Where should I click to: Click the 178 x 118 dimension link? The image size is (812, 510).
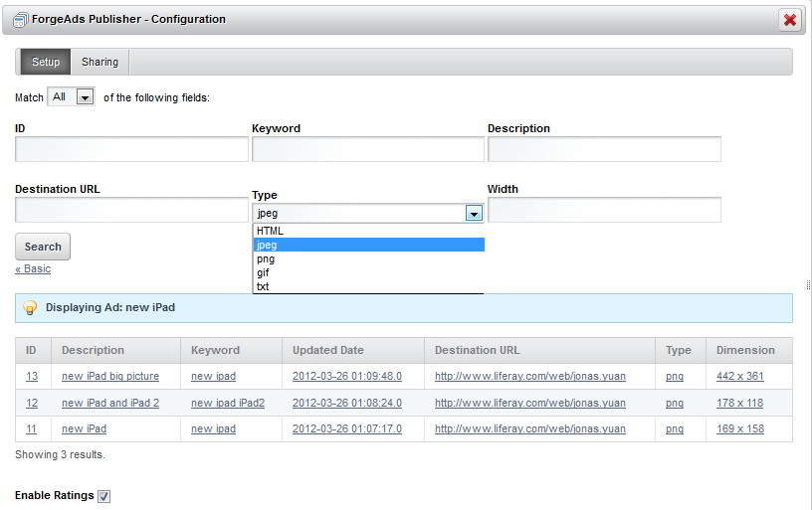point(740,403)
